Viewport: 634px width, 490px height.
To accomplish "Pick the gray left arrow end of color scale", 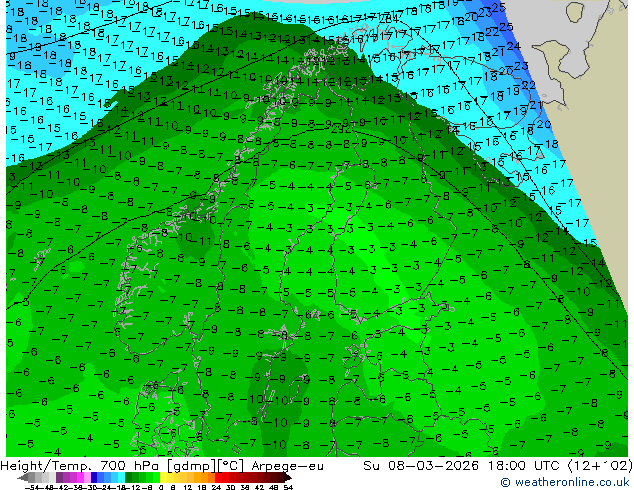I will 23,478.
